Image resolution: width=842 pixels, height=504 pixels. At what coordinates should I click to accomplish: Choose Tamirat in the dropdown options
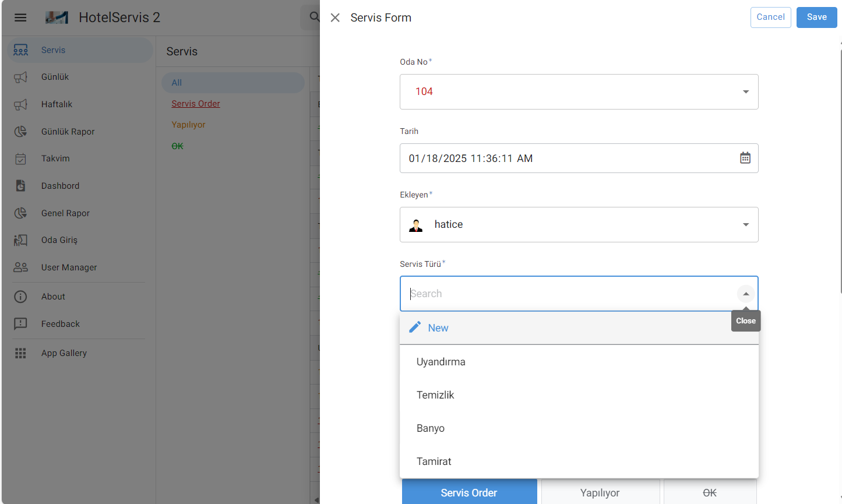click(x=434, y=461)
